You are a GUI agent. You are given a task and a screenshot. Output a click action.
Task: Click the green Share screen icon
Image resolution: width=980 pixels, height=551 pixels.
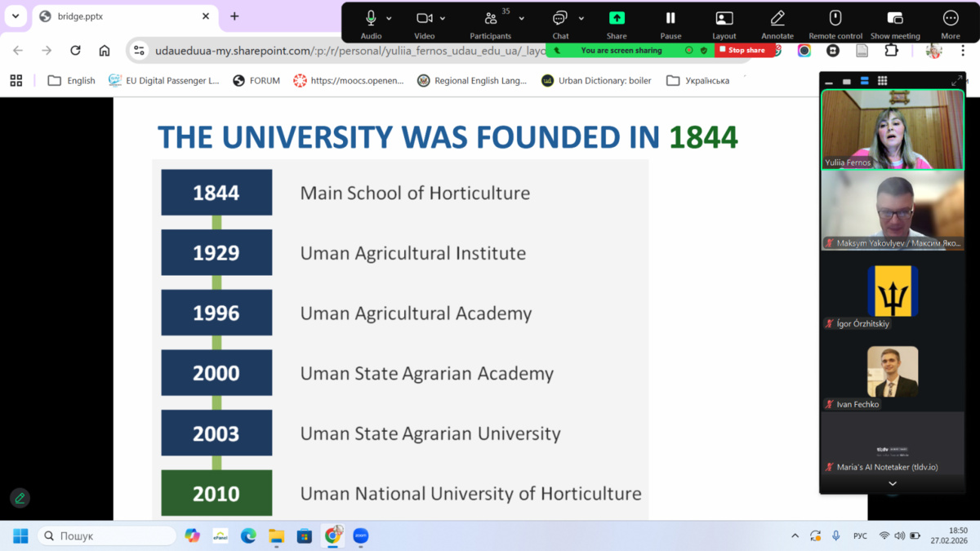(617, 19)
